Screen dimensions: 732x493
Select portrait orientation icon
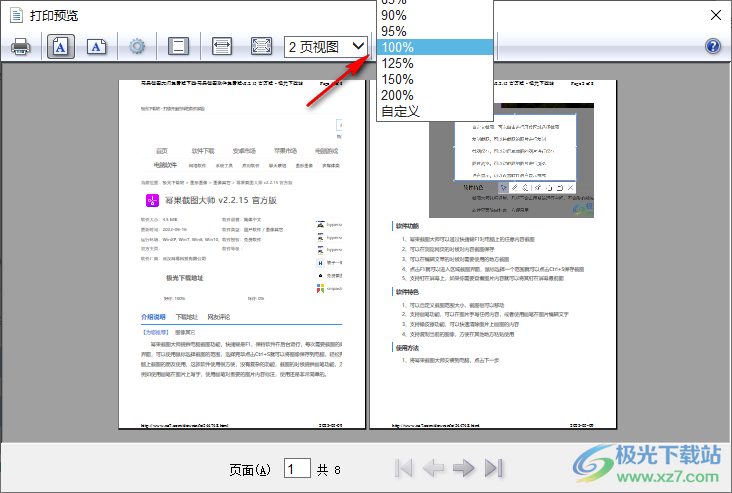click(61, 47)
